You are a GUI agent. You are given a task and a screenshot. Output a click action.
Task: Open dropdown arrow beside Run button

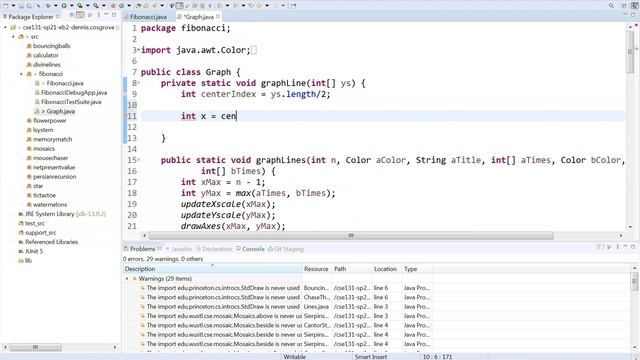(x=71, y=6)
